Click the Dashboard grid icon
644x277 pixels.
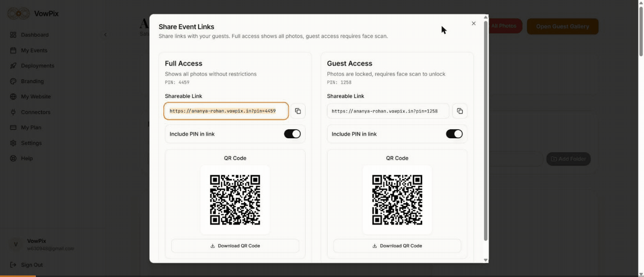pos(13,35)
